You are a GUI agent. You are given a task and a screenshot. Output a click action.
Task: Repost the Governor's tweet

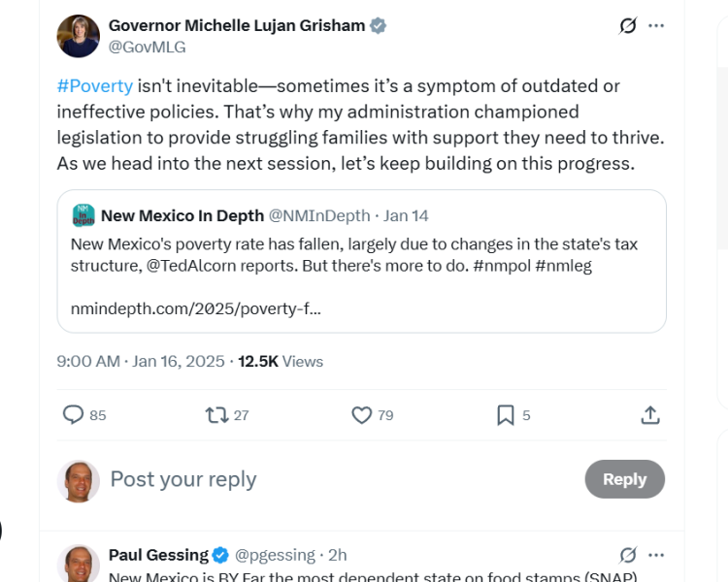coord(217,415)
